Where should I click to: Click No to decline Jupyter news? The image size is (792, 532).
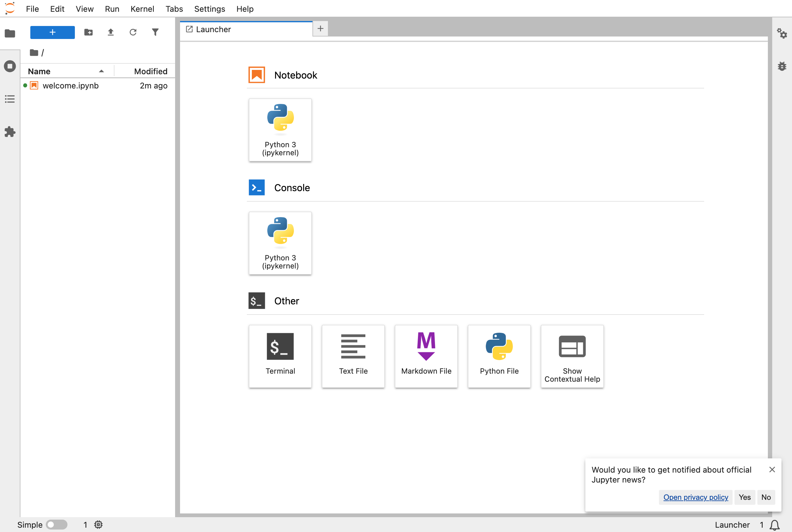pos(766,497)
